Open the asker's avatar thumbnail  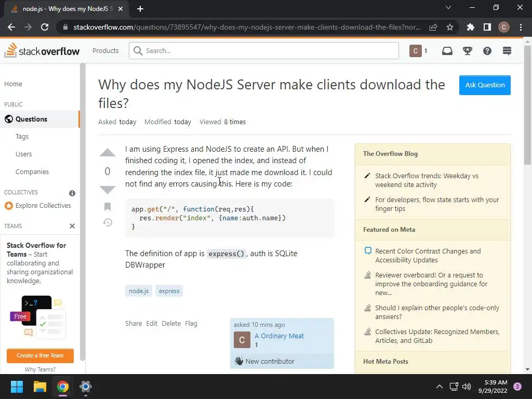(x=242, y=340)
